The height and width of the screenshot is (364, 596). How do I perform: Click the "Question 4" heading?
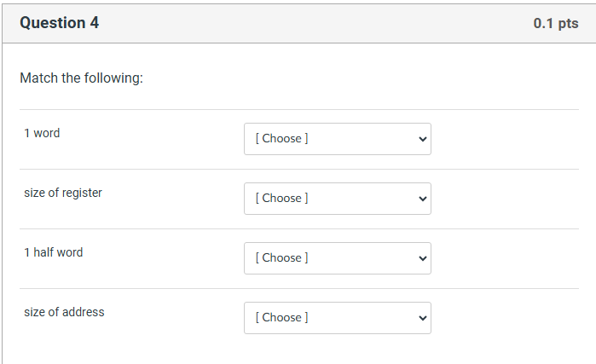59,23
